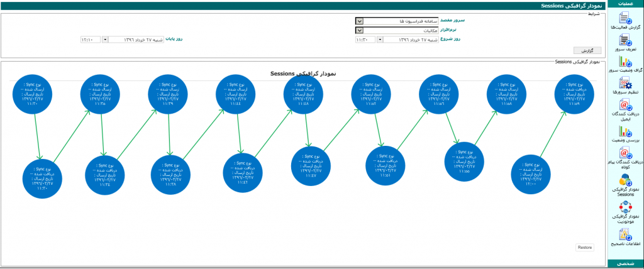This screenshot has height=269, width=644.
Task: Click the Restore button
Action: (x=584, y=248)
